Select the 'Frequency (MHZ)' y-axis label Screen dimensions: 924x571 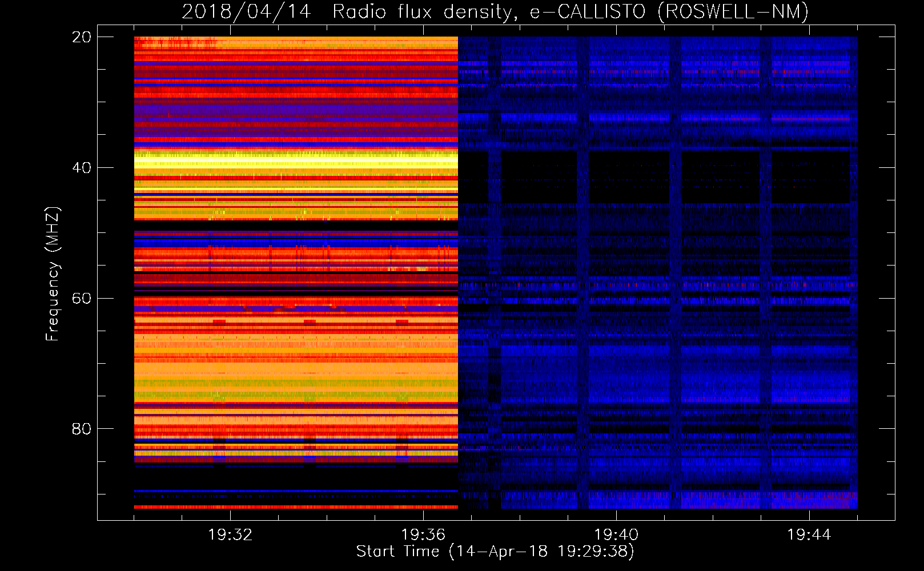(x=53, y=274)
